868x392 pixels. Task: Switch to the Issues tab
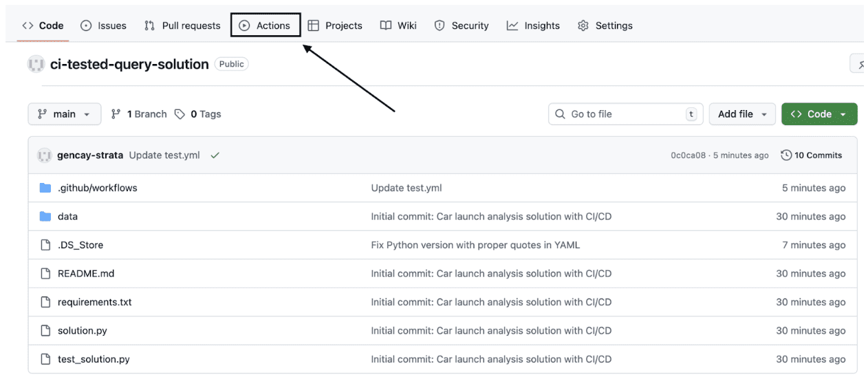[104, 25]
